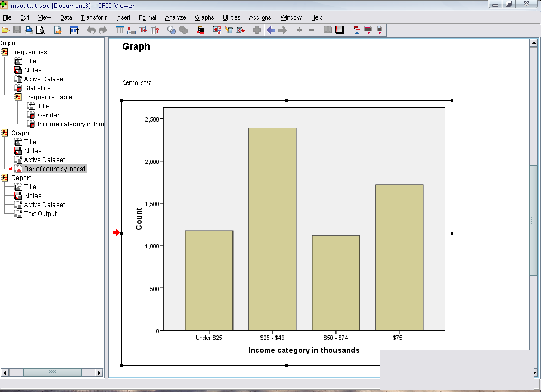Open the Utilities menu
Image resolution: width=541 pixels, height=392 pixels.
(231, 17)
